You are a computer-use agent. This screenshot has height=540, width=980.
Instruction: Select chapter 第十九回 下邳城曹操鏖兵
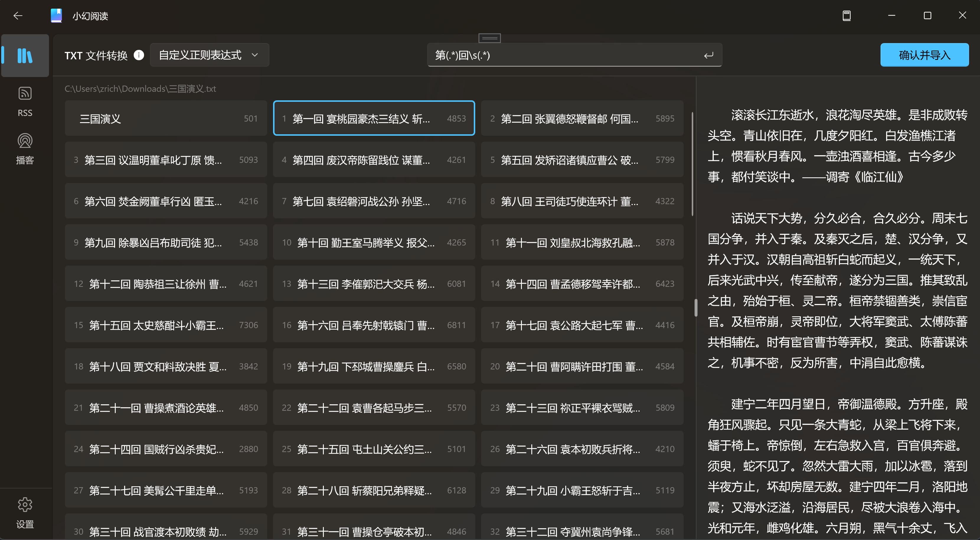coord(374,366)
